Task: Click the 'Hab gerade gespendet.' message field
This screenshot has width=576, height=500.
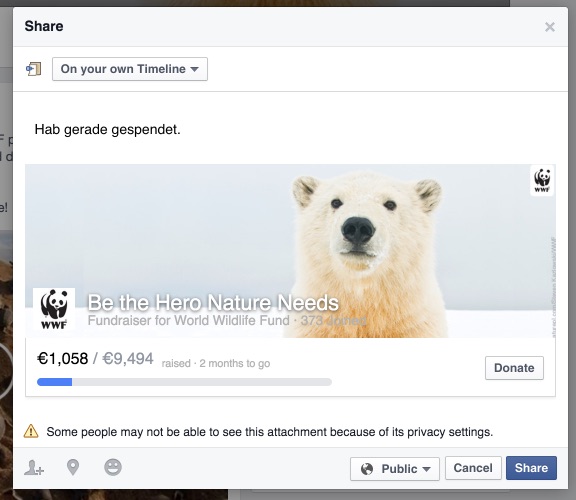Action: (107, 129)
